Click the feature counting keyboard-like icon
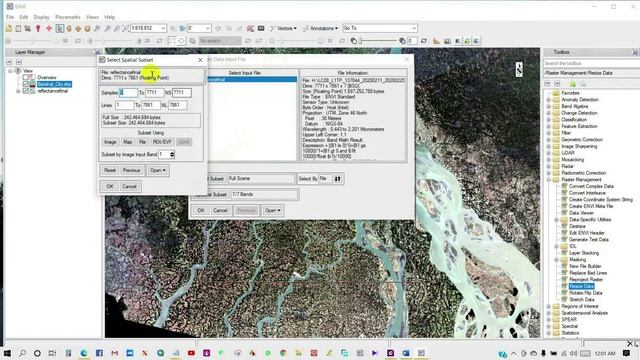Viewport: 640px width, 360px height. point(261,28)
